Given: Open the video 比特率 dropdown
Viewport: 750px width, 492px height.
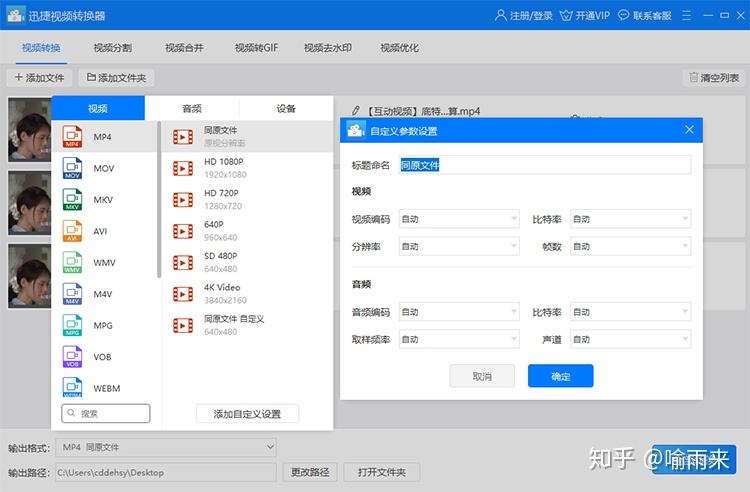Looking at the screenshot, I should pos(630,219).
